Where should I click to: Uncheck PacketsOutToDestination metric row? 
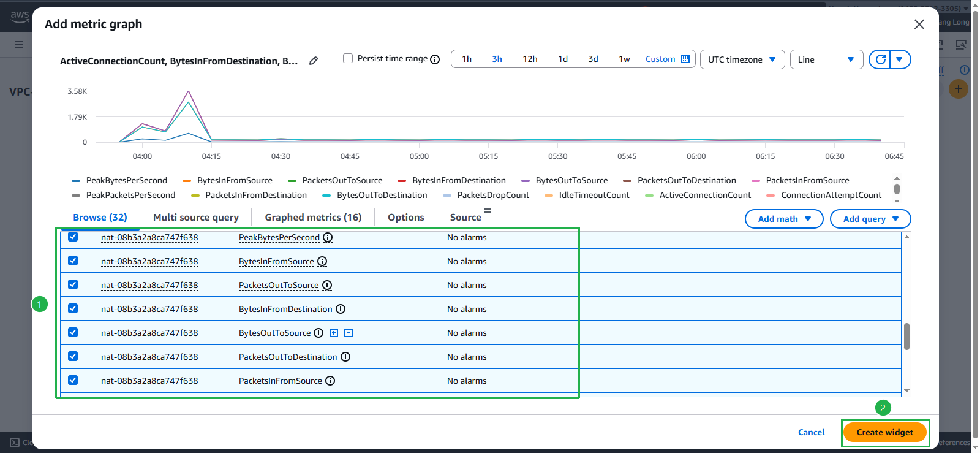[73, 356]
